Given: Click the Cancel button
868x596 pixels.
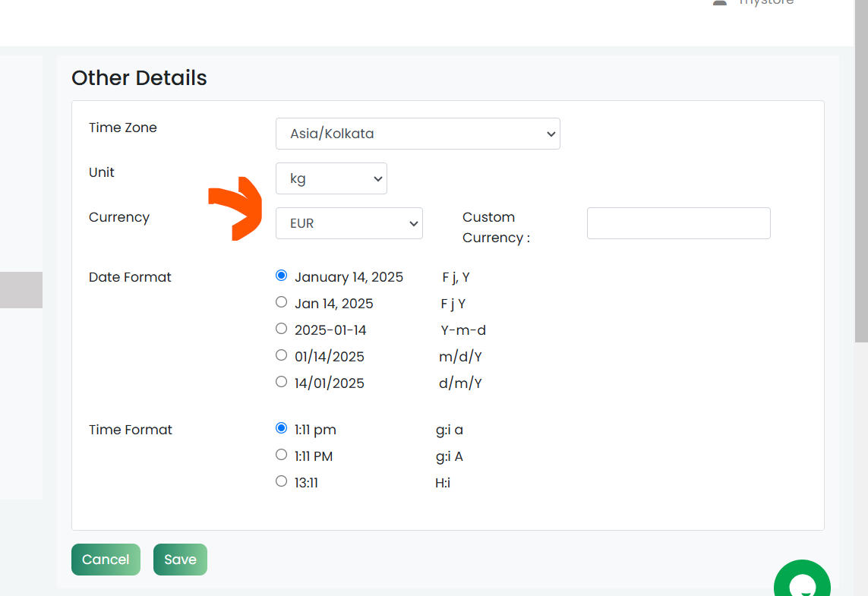Looking at the screenshot, I should [x=106, y=560].
